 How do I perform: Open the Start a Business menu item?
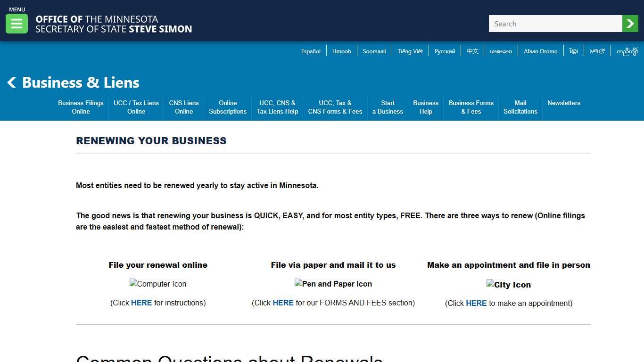tap(388, 107)
